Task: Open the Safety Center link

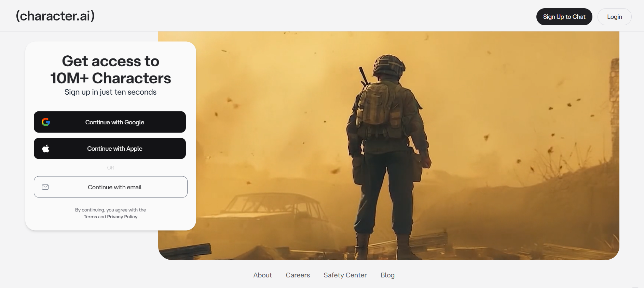Action: pos(345,275)
